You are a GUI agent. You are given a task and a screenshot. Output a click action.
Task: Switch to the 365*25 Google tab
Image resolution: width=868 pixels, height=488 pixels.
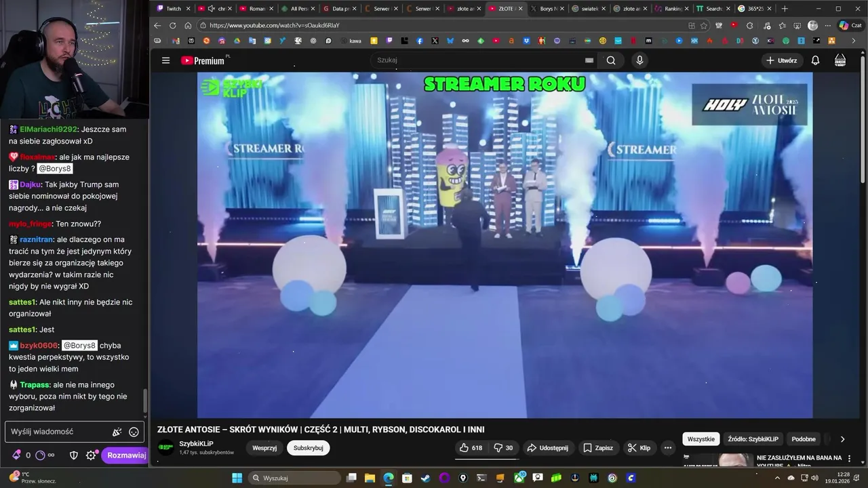754,9
